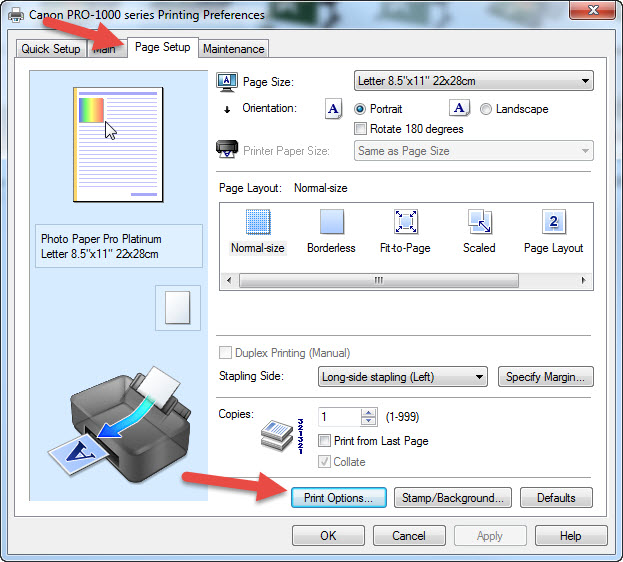Restore Defaults
Screen dimensions: 623x562
556,498
